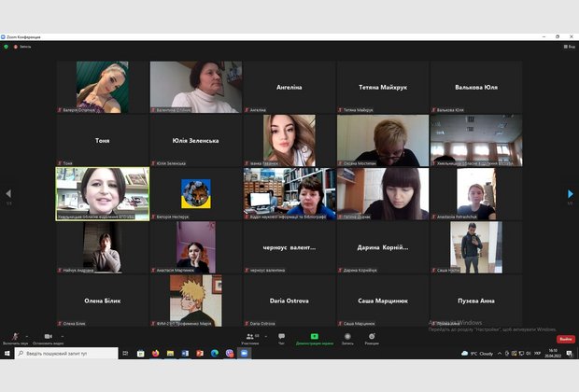Switch input language via УКР indicator
This screenshot has width=579, height=392.
coord(537,353)
